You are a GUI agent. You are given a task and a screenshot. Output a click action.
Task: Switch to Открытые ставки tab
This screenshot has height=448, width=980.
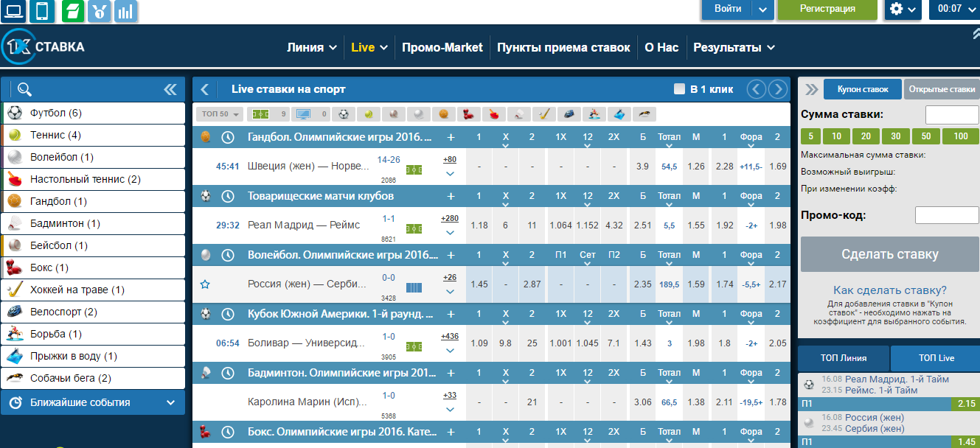(x=941, y=89)
